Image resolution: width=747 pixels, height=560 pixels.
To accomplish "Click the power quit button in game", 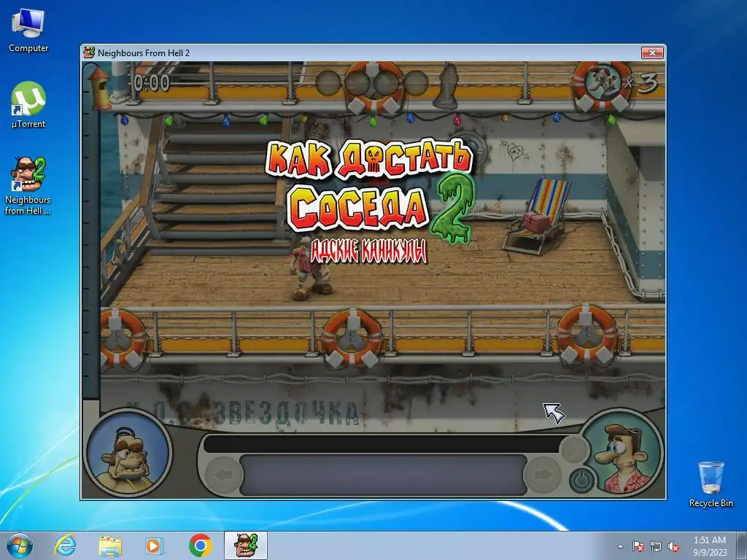I will click(x=581, y=480).
